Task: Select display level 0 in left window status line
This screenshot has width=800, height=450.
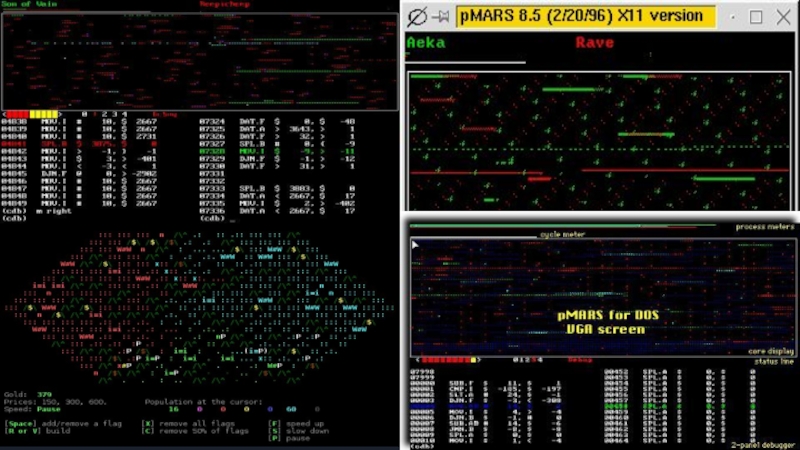Action: click(84, 114)
